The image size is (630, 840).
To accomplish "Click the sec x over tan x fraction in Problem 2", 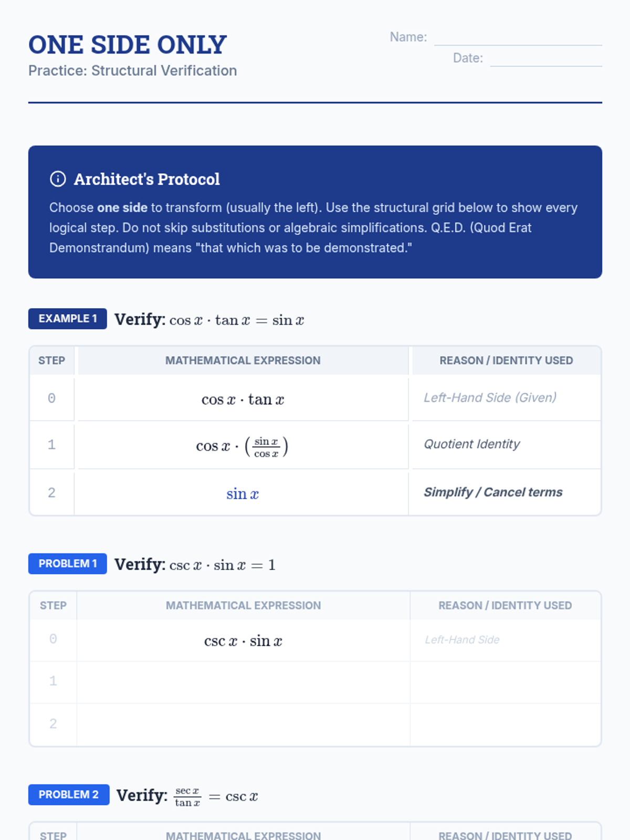I will 187,796.
